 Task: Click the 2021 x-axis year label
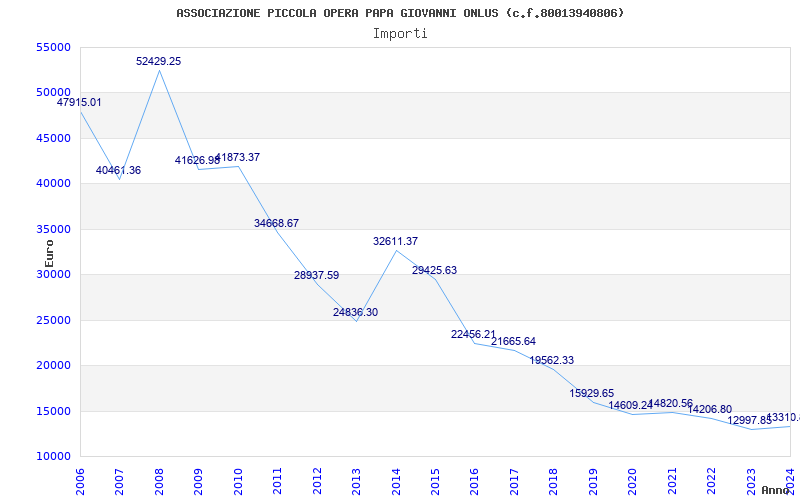point(672,482)
